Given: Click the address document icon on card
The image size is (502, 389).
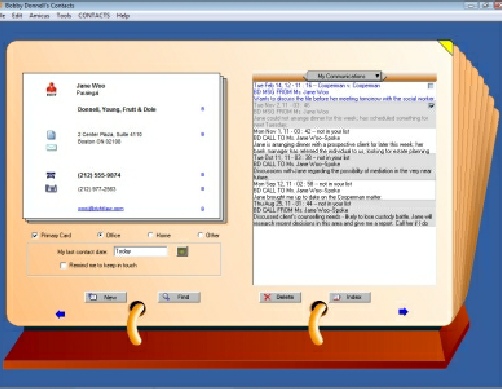Looking at the screenshot, I should click(51, 135).
